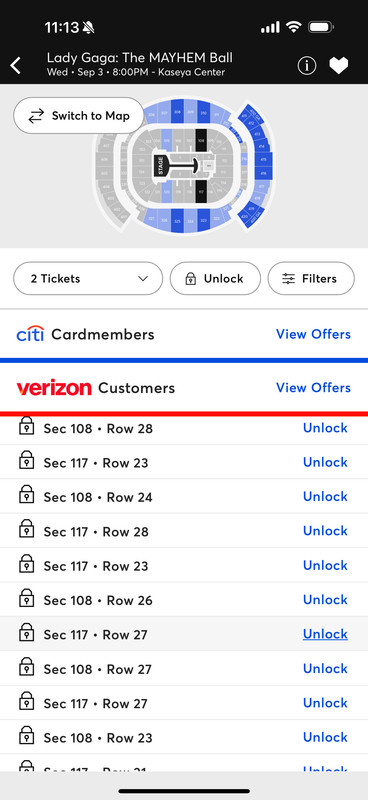
Task: Click the Verizon logo
Action: [54, 388]
